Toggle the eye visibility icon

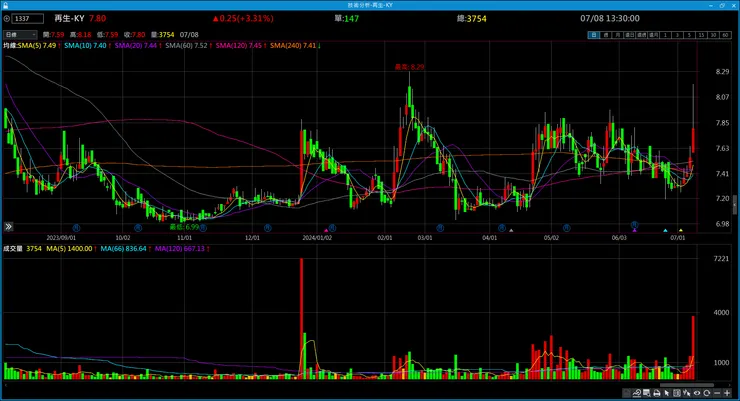[697, 393]
